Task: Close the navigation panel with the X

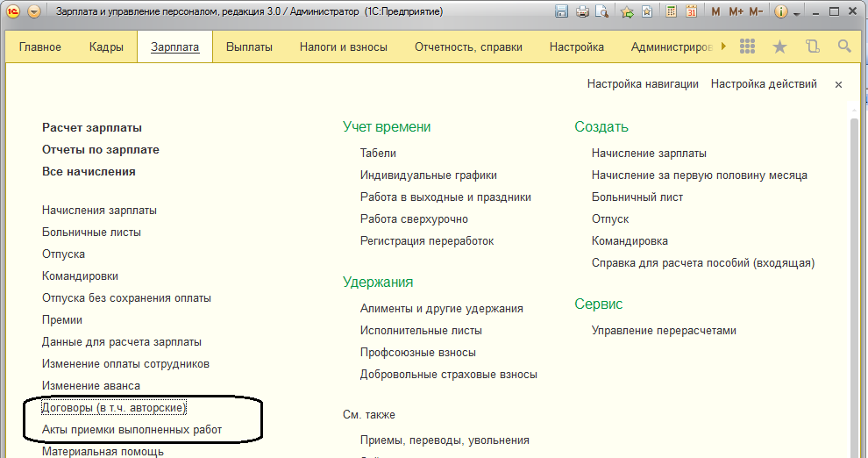Action: click(839, 85)
